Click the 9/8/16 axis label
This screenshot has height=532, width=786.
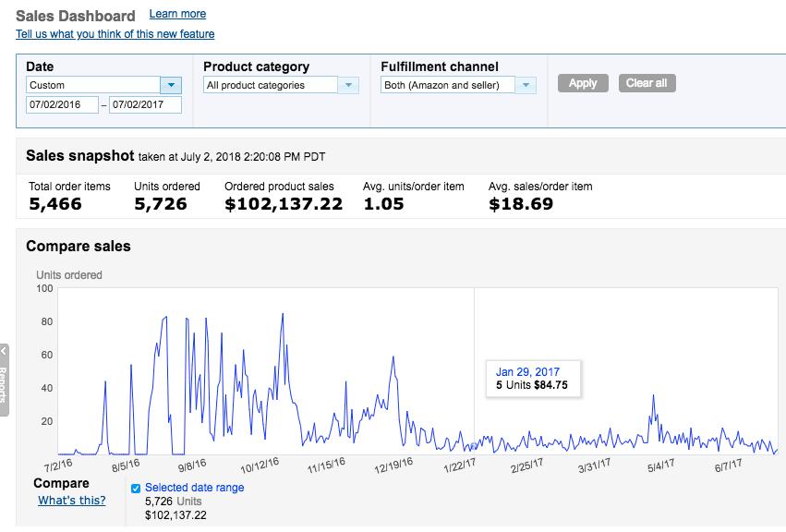[x=192, y=465]
